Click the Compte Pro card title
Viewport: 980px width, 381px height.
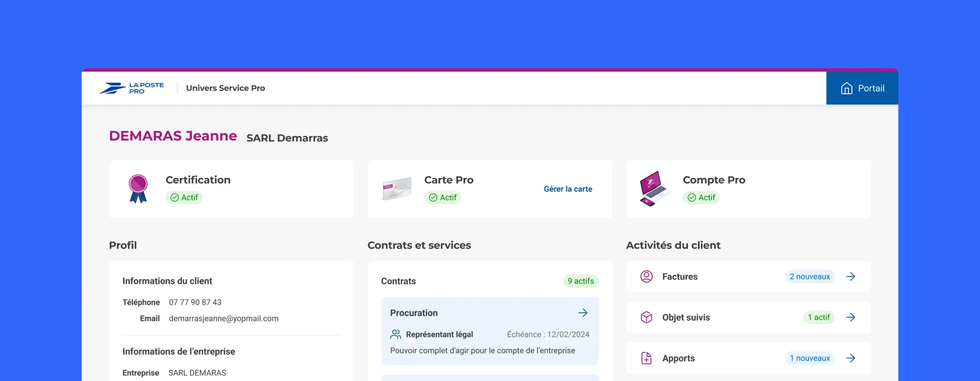[714, 180]
